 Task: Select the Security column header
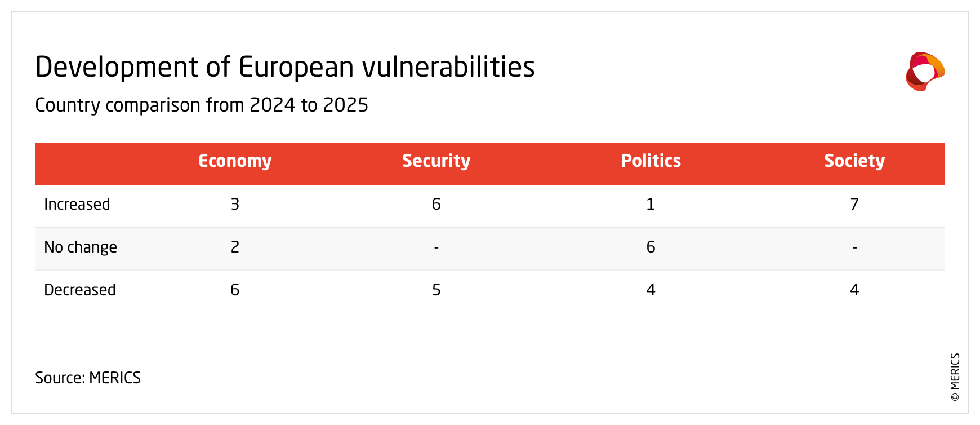point(436,161)
